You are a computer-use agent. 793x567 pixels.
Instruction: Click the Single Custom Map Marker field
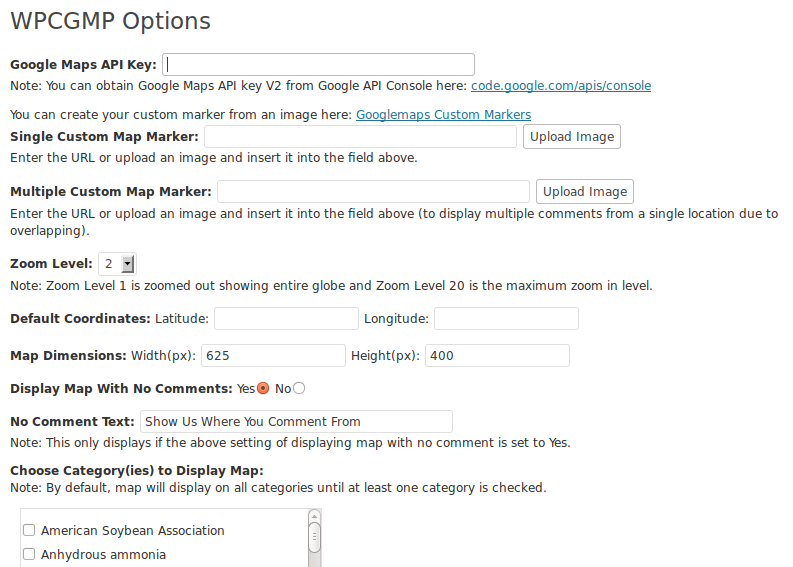(360, 137)
